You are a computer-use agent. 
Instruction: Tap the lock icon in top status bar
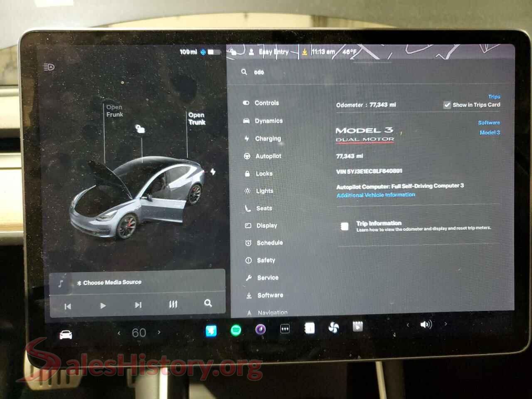(x=233, y=52)
